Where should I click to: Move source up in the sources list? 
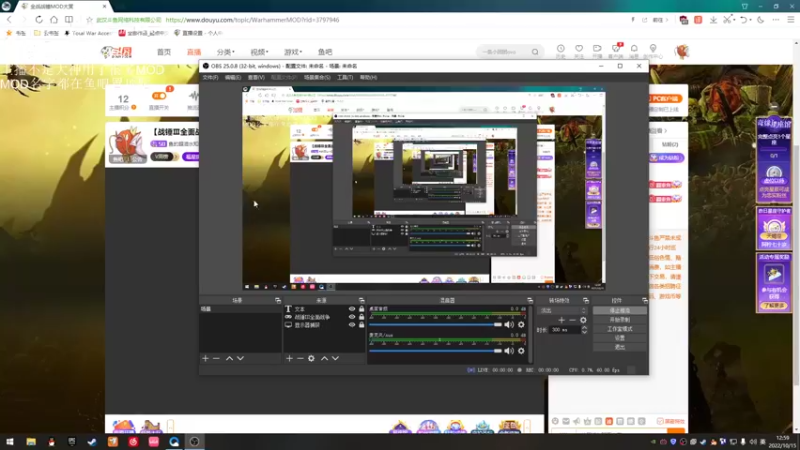tap(324, 359)
